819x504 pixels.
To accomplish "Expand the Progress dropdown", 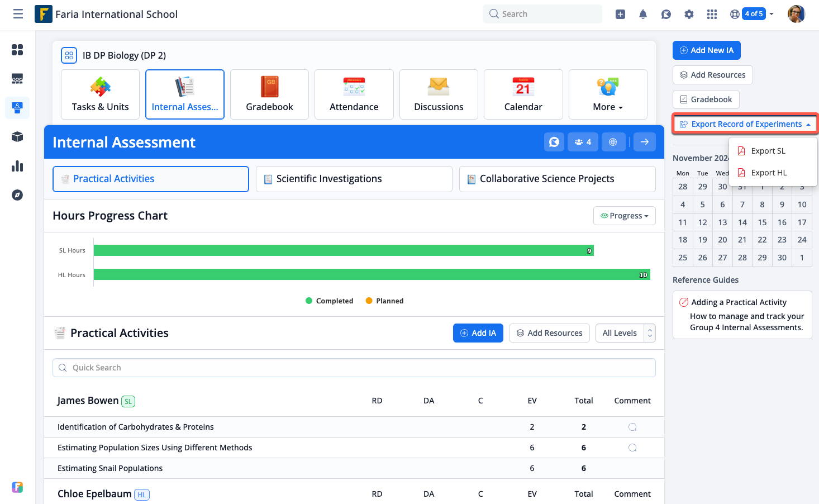I will [625, 216].
